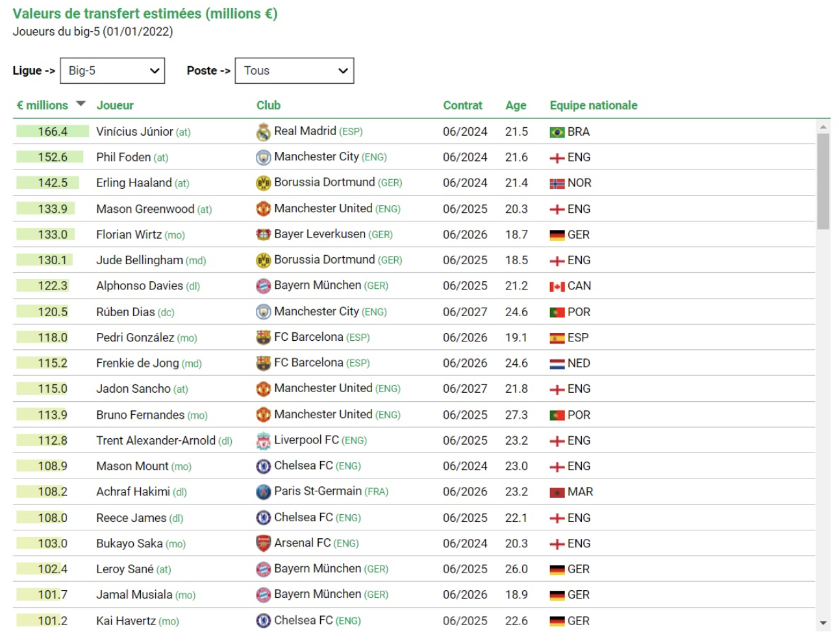Click Bayern München crest in Jamal Musiala row

point(263,595)
